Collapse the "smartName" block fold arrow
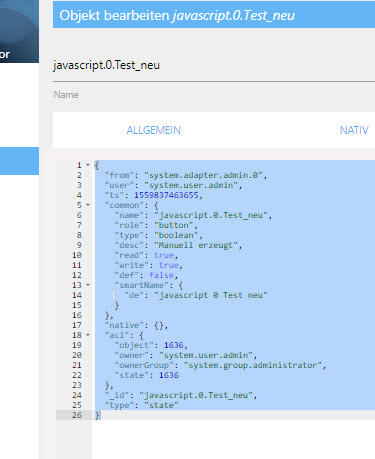375x459 pixels. 88,285
